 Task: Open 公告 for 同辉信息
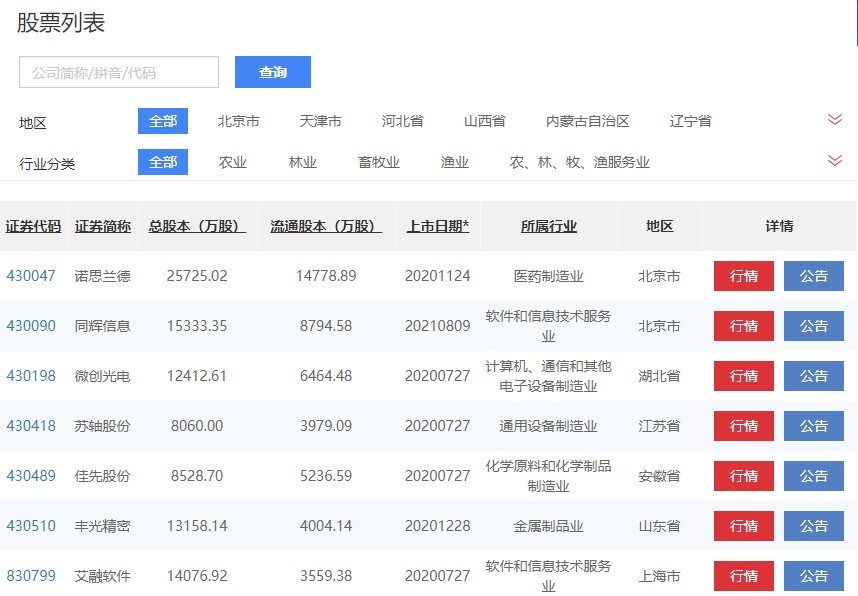tap(814, 326)
